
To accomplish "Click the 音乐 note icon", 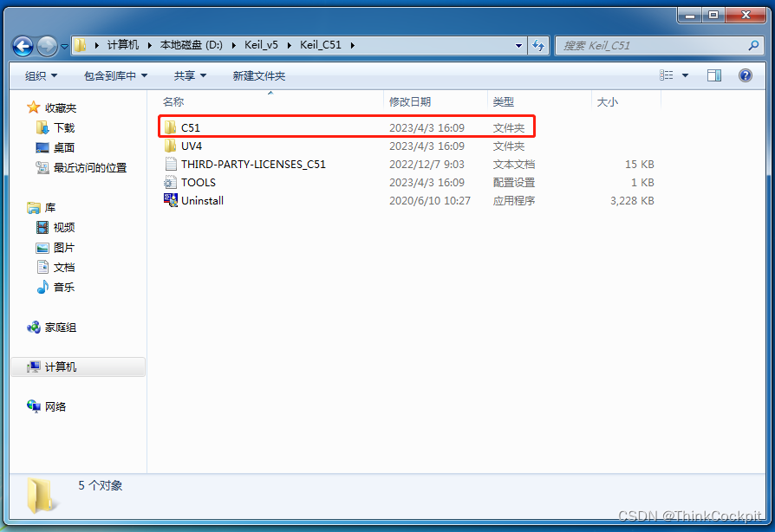I will point(43,287).
